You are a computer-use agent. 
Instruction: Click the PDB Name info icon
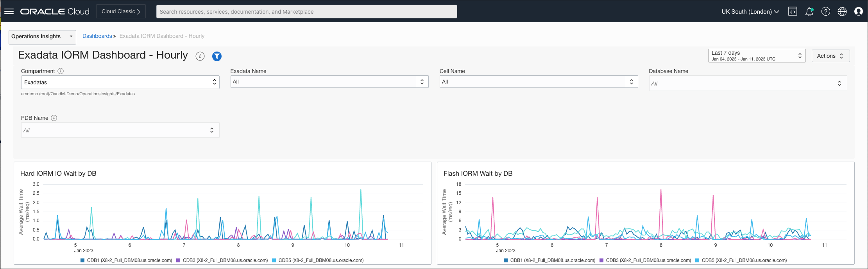tap(54, 118)
